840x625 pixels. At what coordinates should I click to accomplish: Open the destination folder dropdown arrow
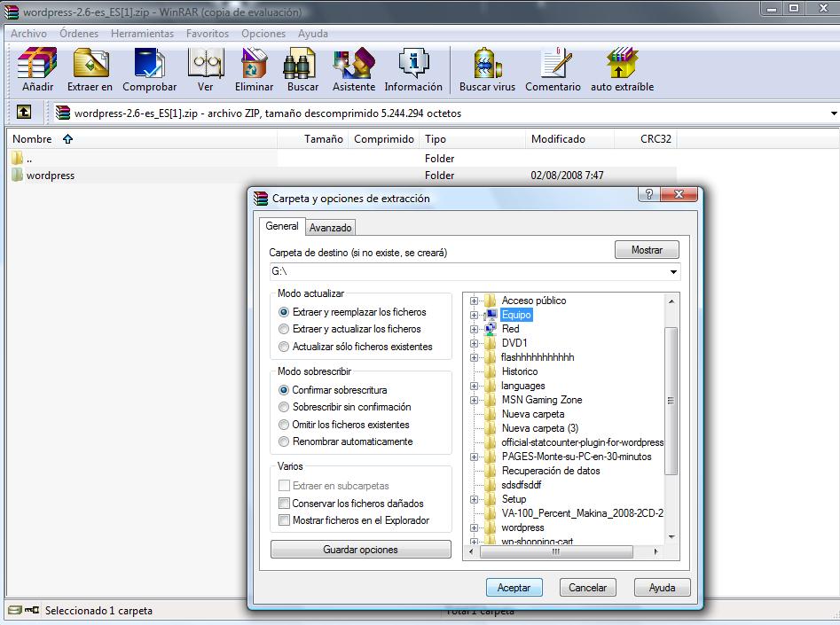click(x=673, y=271)
